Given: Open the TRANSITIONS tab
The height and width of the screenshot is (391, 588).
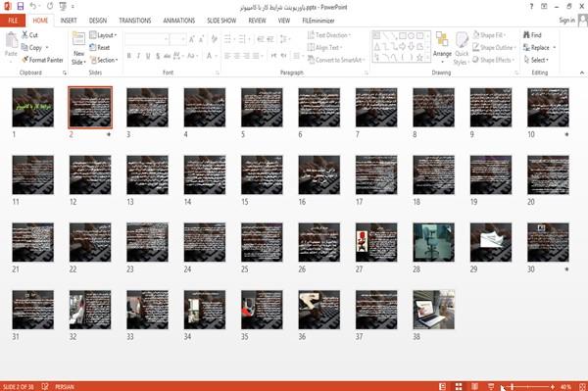Looking at the screenshot, I should (x=135, y=21).
